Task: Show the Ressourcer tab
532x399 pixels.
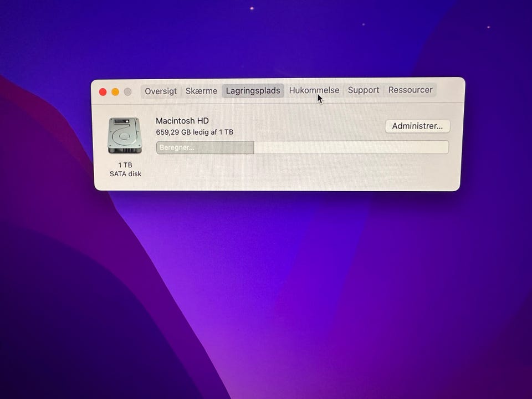Action: (410, 90)
